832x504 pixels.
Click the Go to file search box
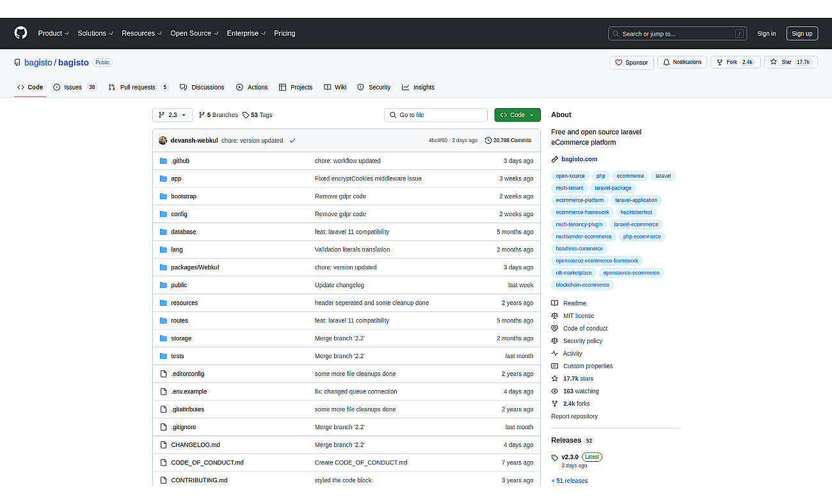tap(436, 115)
